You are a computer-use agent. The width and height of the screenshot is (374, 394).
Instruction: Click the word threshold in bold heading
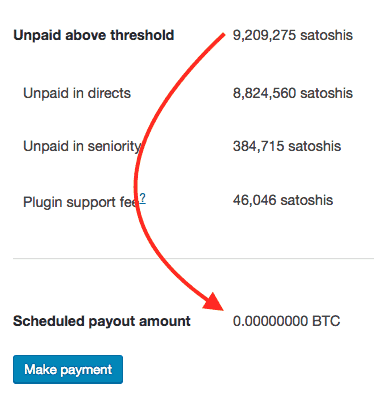tap(143, 35)
